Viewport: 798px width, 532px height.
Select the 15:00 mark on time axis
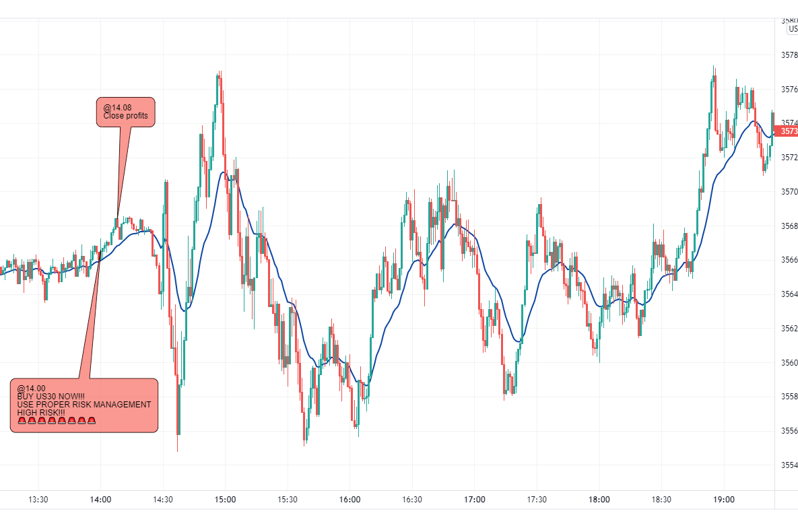[x=225, y=500]
